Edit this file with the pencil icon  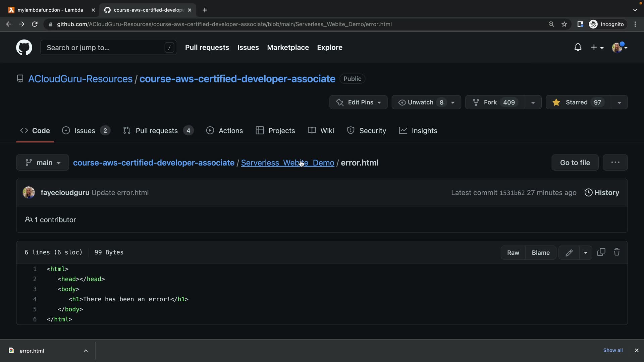(x=569, y=253)
